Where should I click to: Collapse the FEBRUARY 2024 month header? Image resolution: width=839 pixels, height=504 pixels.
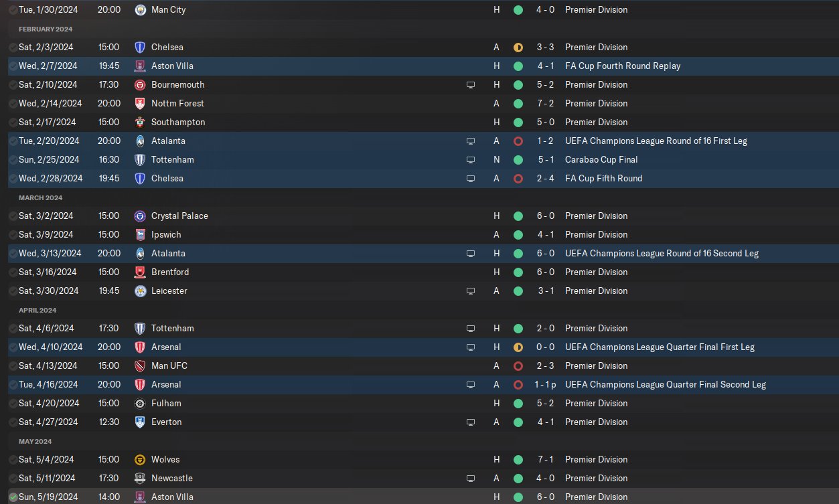46,29
